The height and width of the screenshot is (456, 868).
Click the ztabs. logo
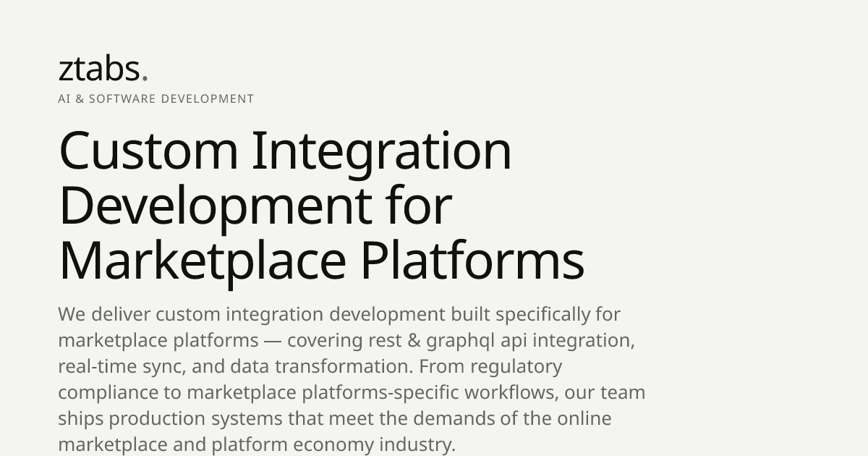(x=103, y=69)
